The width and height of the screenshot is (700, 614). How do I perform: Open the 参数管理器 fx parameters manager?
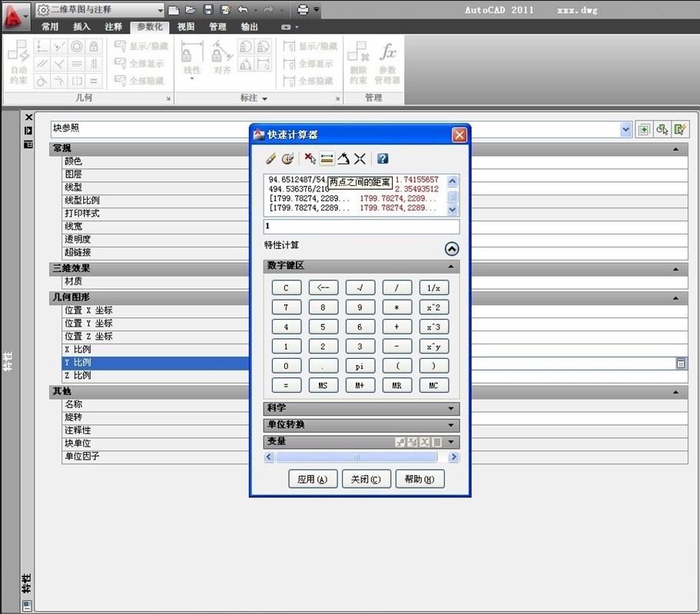pos(387,62)
